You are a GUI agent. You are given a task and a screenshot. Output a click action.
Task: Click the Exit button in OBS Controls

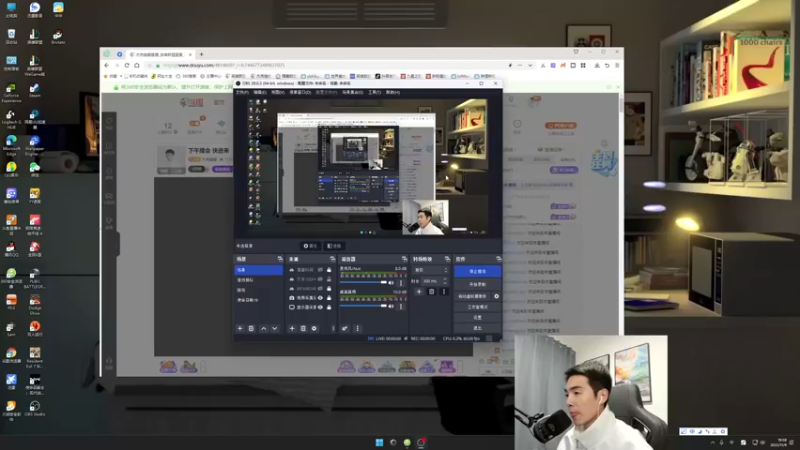click(478, 328)
